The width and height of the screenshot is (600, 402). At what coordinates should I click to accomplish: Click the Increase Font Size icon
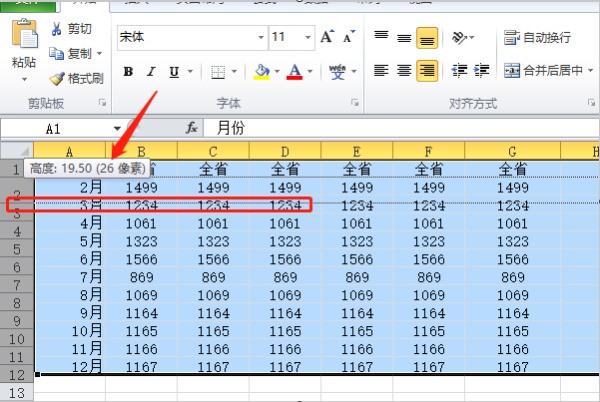pos(327,37)
